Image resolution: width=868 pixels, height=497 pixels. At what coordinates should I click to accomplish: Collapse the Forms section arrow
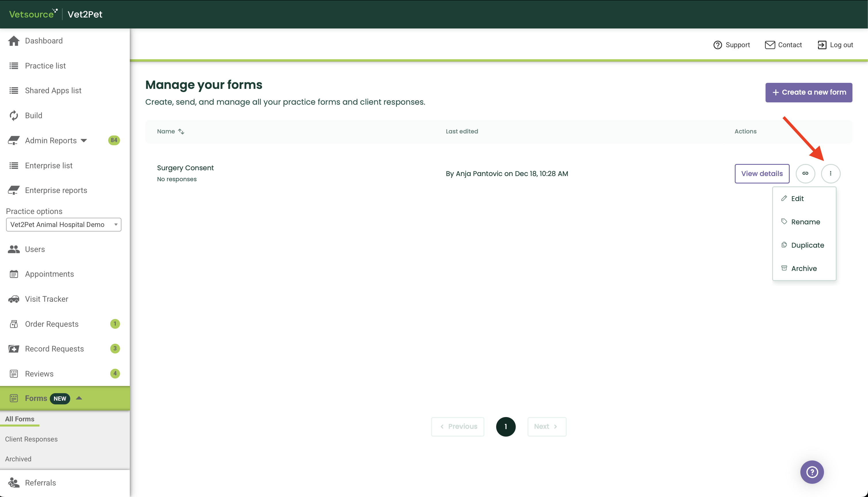pyautogui.click(x=79, y=398)
